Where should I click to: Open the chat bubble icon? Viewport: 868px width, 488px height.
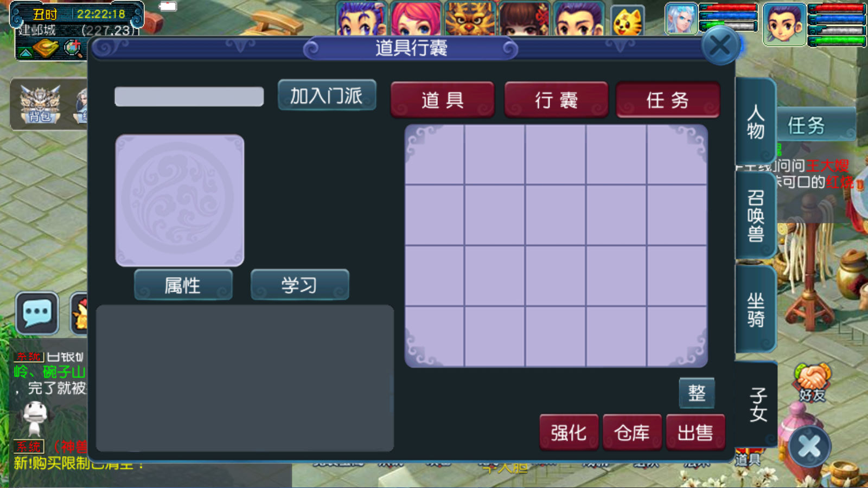37,313
